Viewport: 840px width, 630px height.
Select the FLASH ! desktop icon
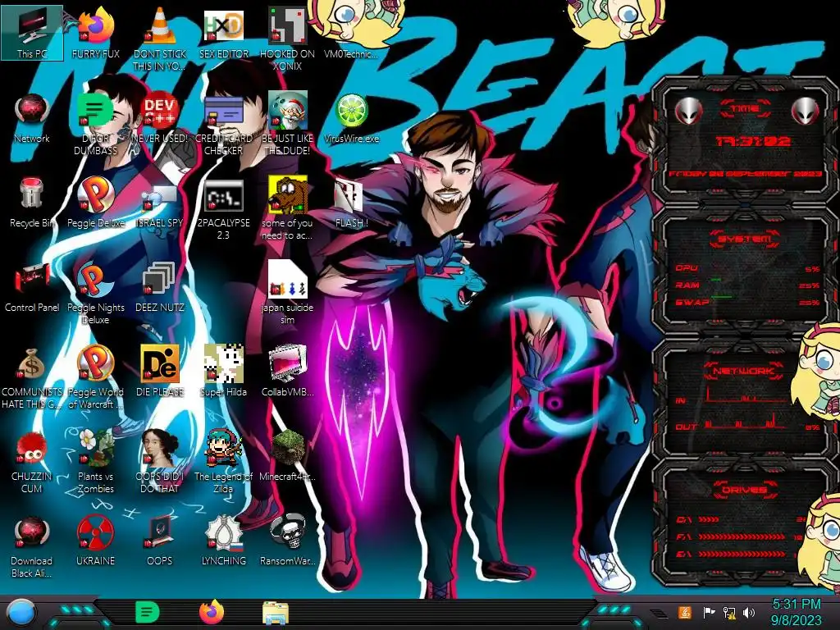pos(351,203)
